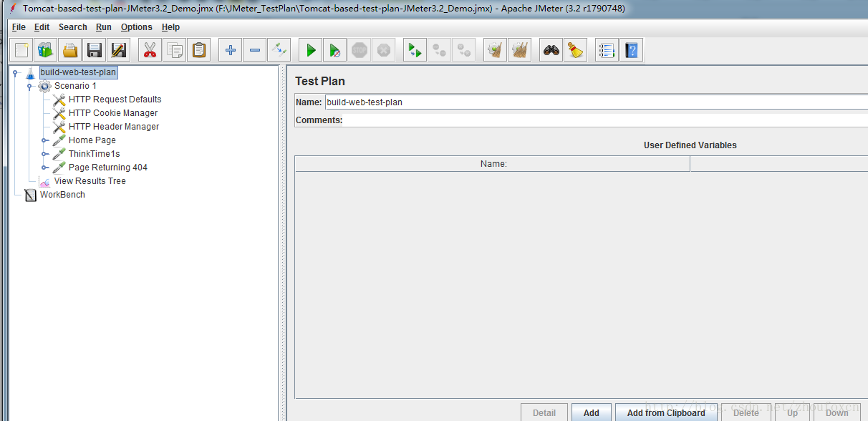Image resolution: width=868 pixels, height=421 pixels.
Task: Open the Run menu
Action: point(104,27)
